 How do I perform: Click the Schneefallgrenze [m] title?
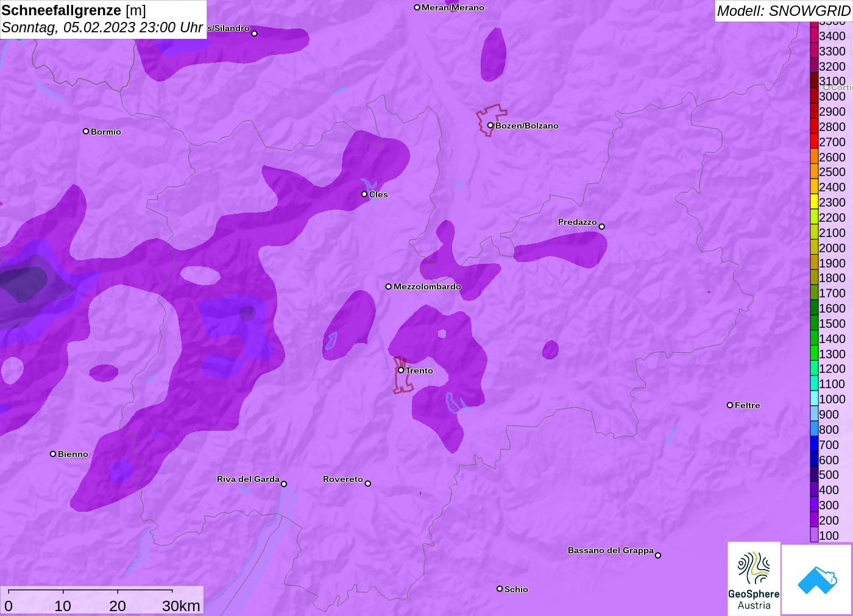point(74,10)
